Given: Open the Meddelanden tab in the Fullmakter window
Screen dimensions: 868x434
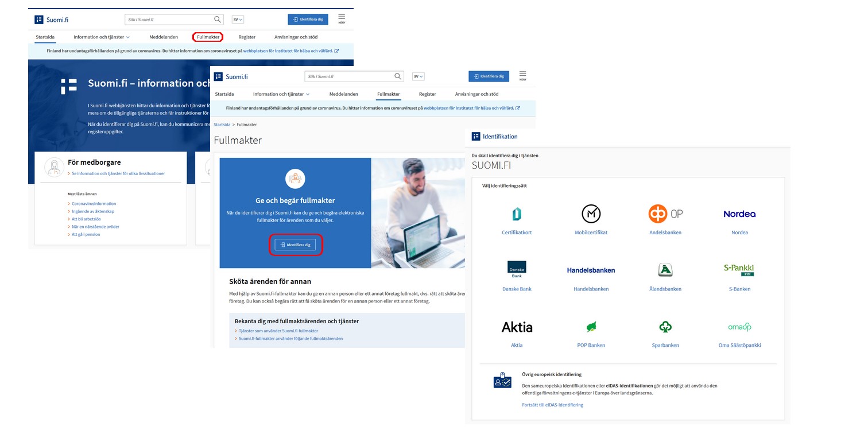Looking at the screenshot, I should click(344, 94).
